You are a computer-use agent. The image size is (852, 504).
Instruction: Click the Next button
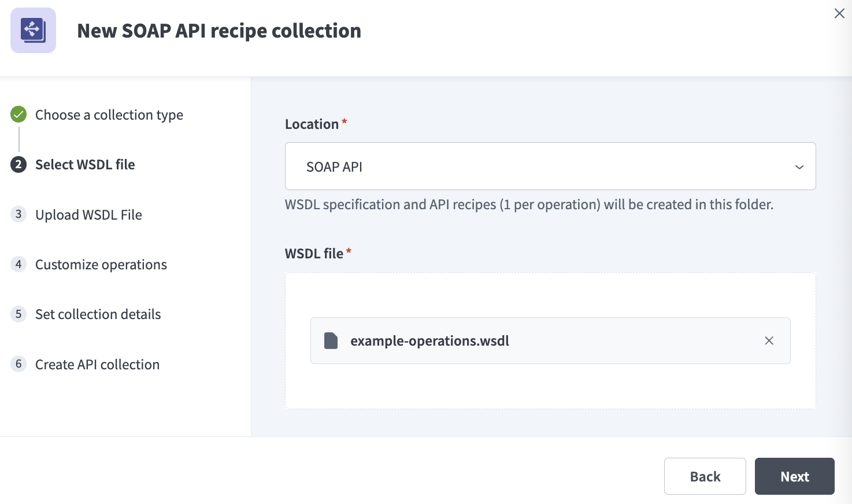tap(795, 476)
